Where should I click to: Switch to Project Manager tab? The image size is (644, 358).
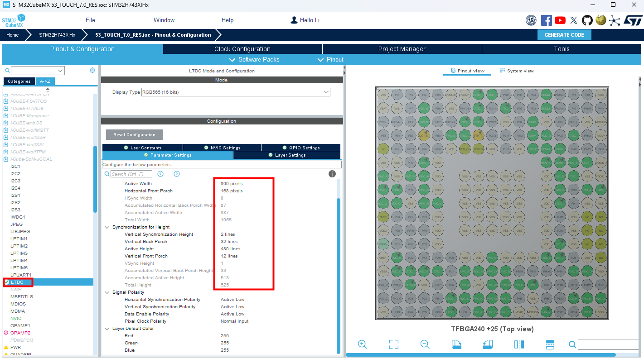click(402, 49)
